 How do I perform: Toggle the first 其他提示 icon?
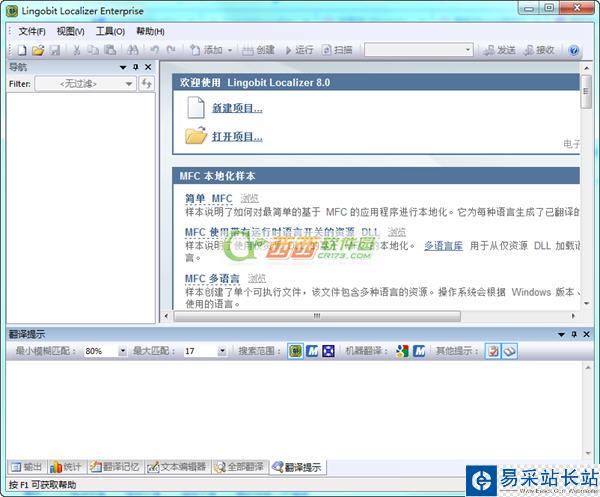pyautogui.click(x=493, y=351)
